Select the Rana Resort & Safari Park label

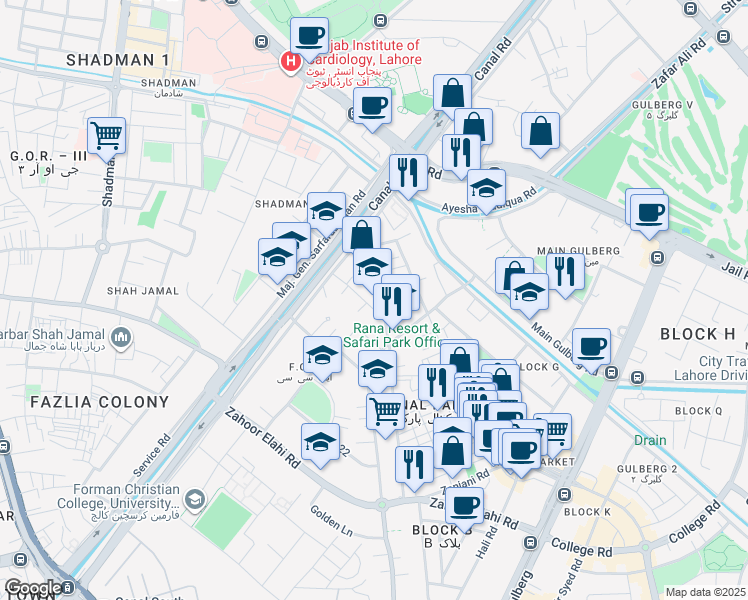pos(397,335)
